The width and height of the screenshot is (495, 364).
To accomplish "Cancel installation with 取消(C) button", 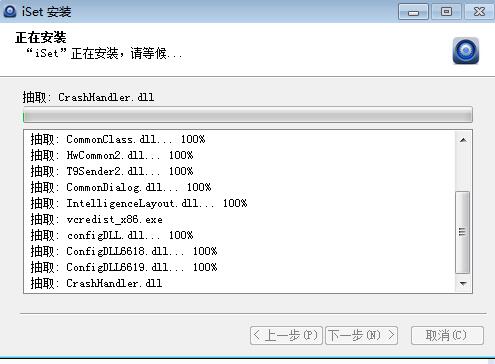I will pyautogui.click(x=447, y=335).
